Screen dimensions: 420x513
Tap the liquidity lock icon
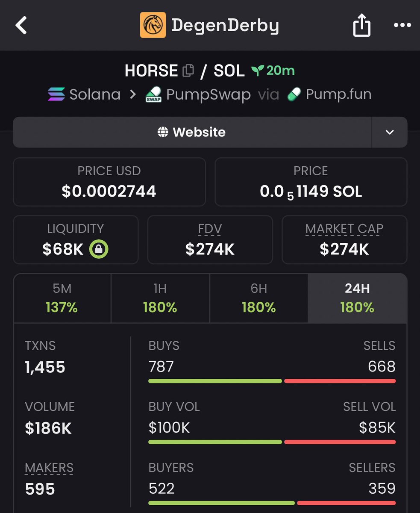99,249
